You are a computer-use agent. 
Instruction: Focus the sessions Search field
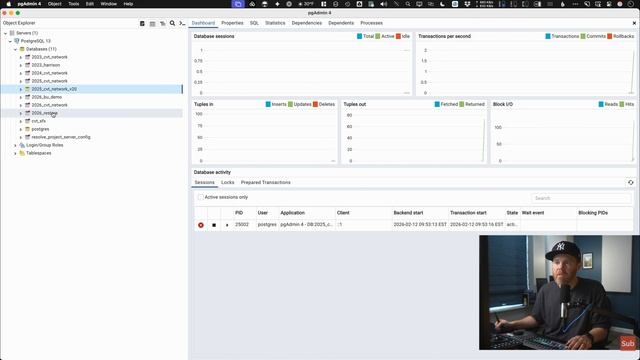point(581,198)
